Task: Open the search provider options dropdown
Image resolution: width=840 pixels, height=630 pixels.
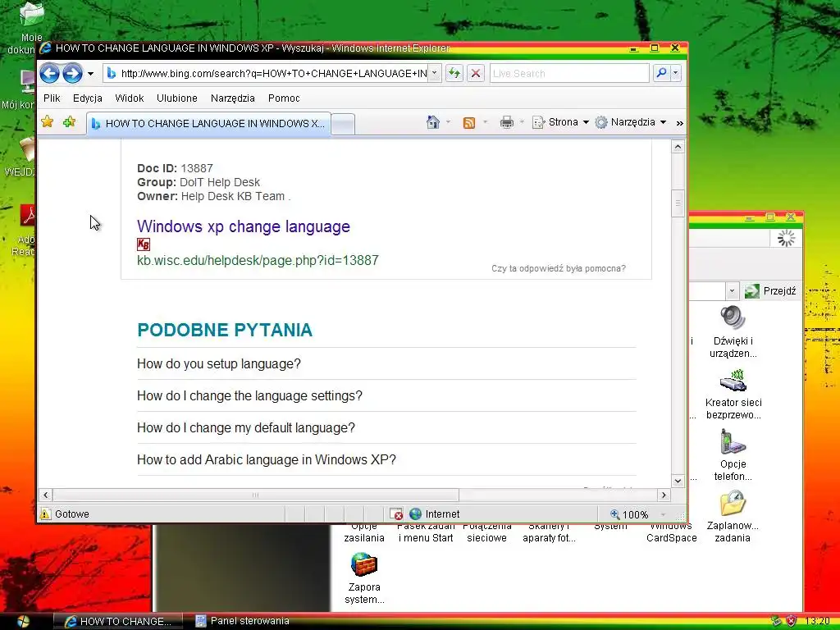Action: 676,73
